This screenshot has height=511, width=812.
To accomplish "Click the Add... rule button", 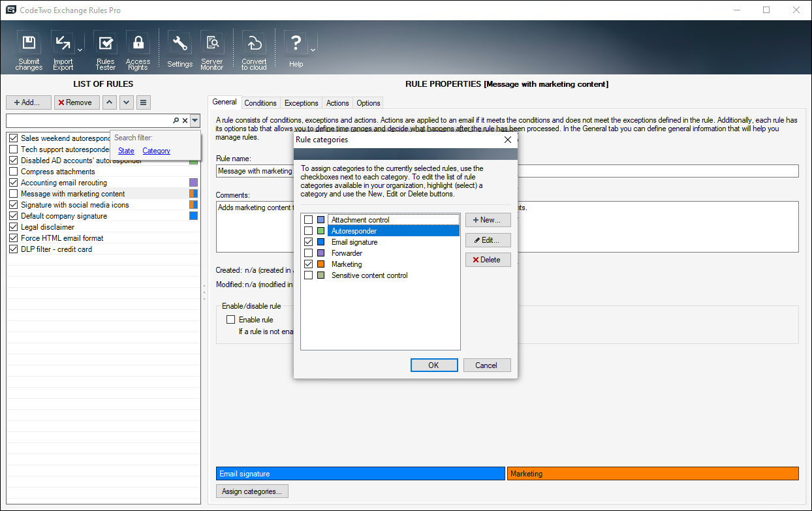I will pyautogui.click(x=29, y=102).
